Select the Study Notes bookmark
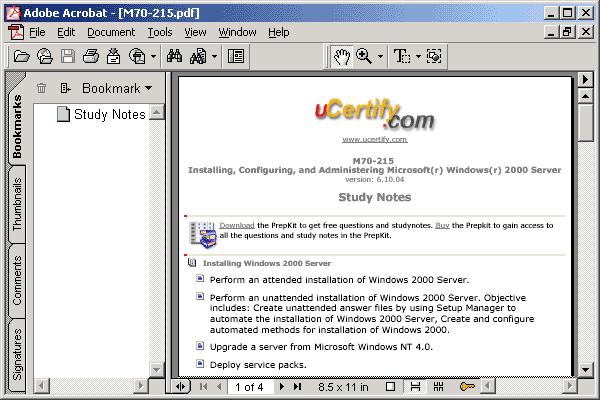Screen dimensions: 600x400 101,114
